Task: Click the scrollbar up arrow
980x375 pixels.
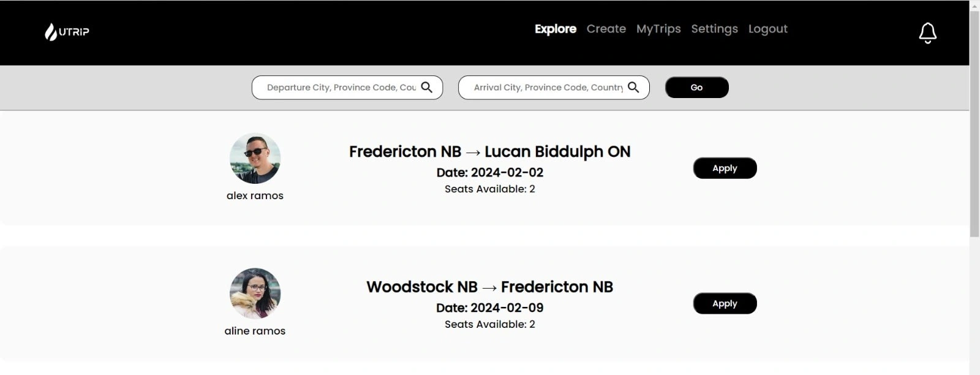Action: click(x=974, y=5)
